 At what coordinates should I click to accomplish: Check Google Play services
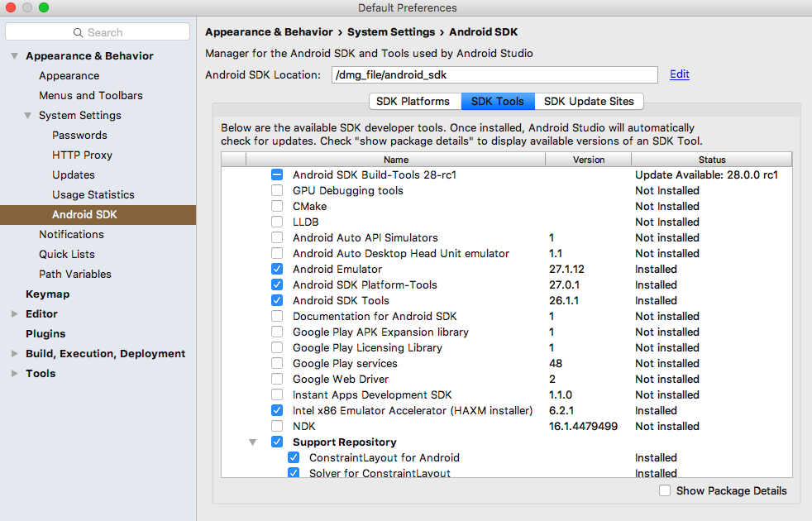coord(277,364)
